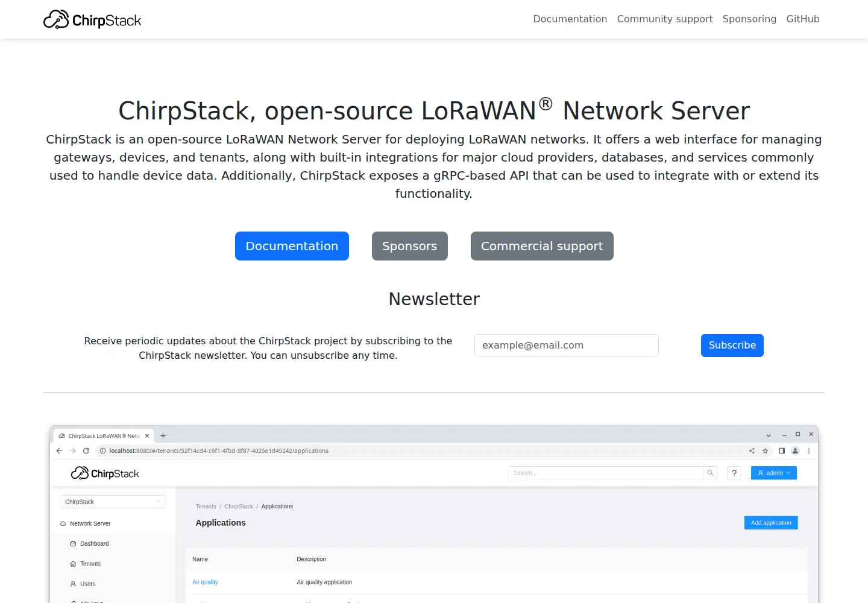Click the ChirpStack logo inside the embedded app header
Image resolution: width=868 pixels, height=603 pixels.
(x=105, y=473)
